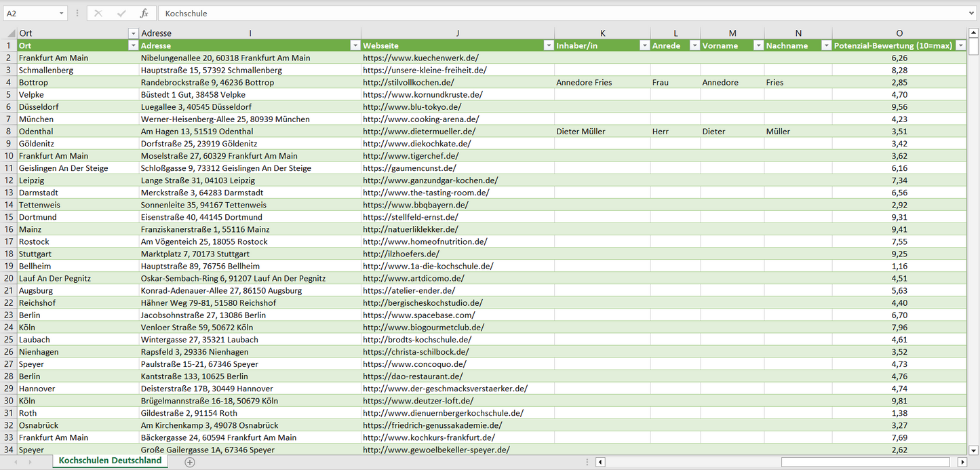Open the Name Box dropdown arrow
Viewport: 980px width, 470px height.
point(61,14)
